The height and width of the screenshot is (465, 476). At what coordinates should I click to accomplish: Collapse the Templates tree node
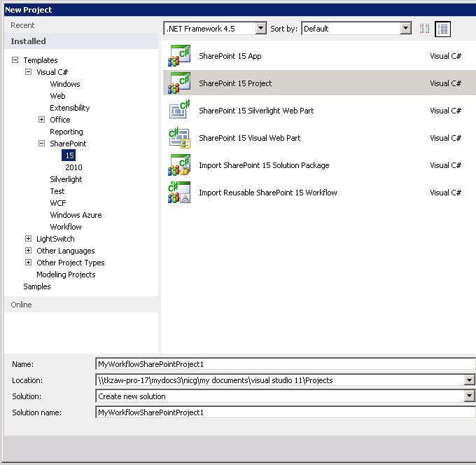(x=15, y=60)
